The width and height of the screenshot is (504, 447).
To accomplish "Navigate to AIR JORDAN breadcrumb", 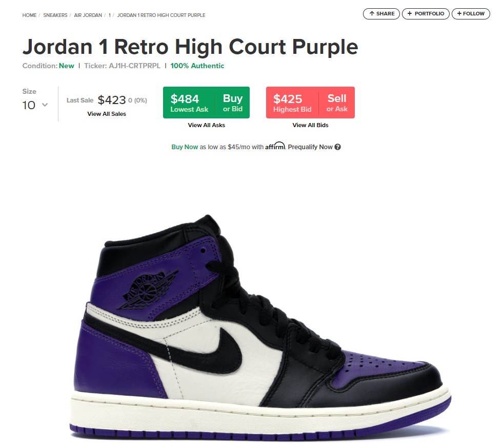I will coord(88,15).
